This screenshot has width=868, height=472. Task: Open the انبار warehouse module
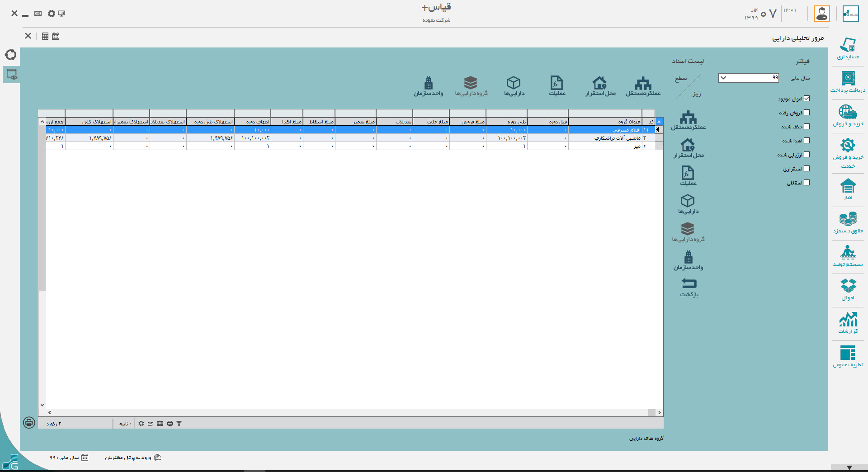[848, 189]
